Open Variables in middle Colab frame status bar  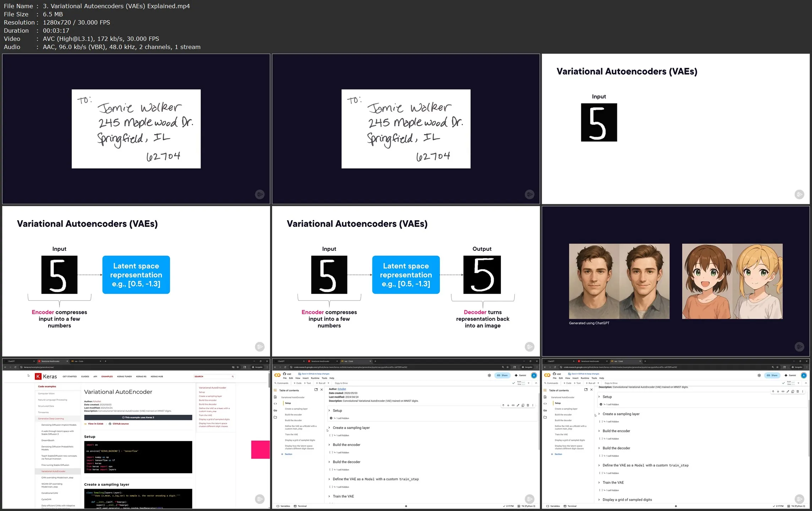point(283,506)
